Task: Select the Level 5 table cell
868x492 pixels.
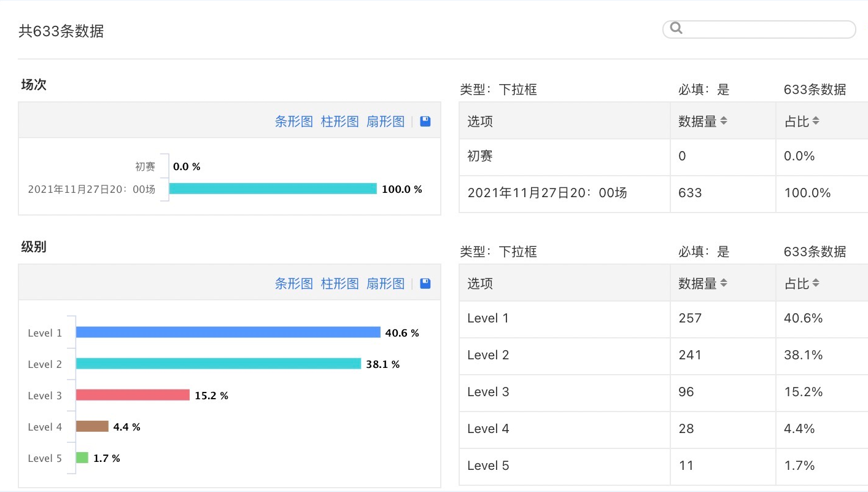Action: click(x=565, y=466)
